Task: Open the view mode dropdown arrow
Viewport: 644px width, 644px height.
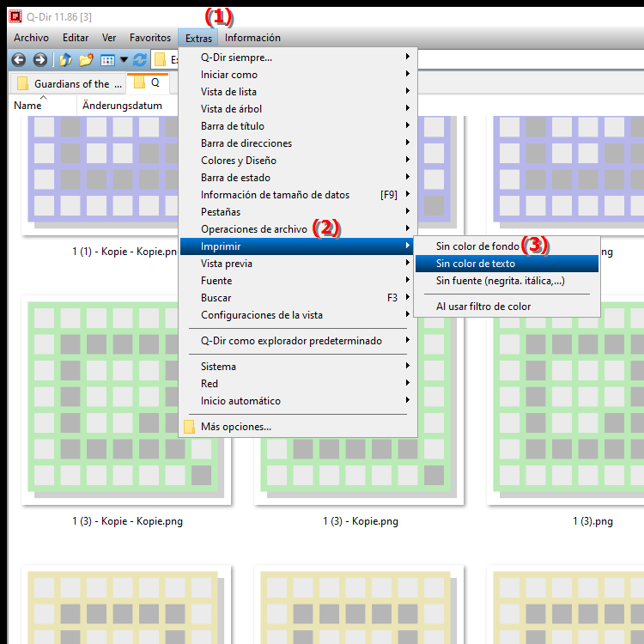Action: [x=124, y=60]
